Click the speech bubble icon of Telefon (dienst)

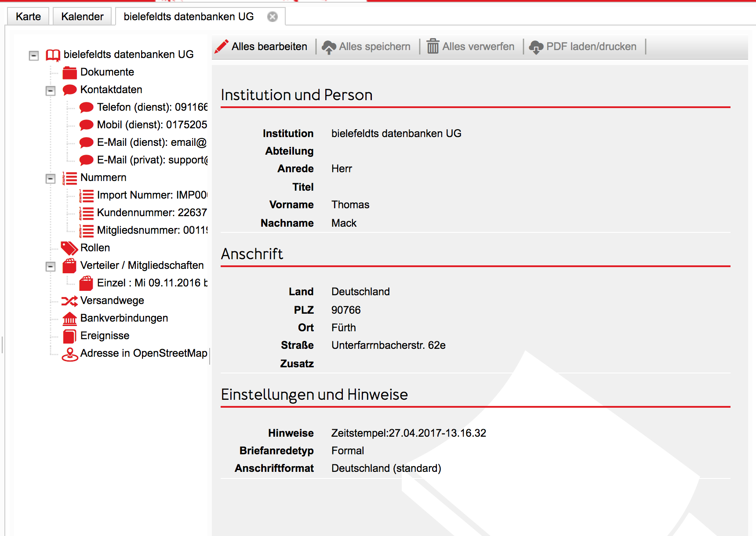(86, 108)
